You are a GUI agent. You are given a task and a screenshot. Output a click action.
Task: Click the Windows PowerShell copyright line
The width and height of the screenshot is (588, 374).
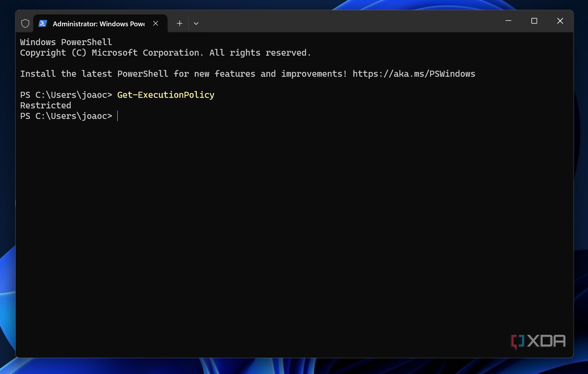click(165, 52)
